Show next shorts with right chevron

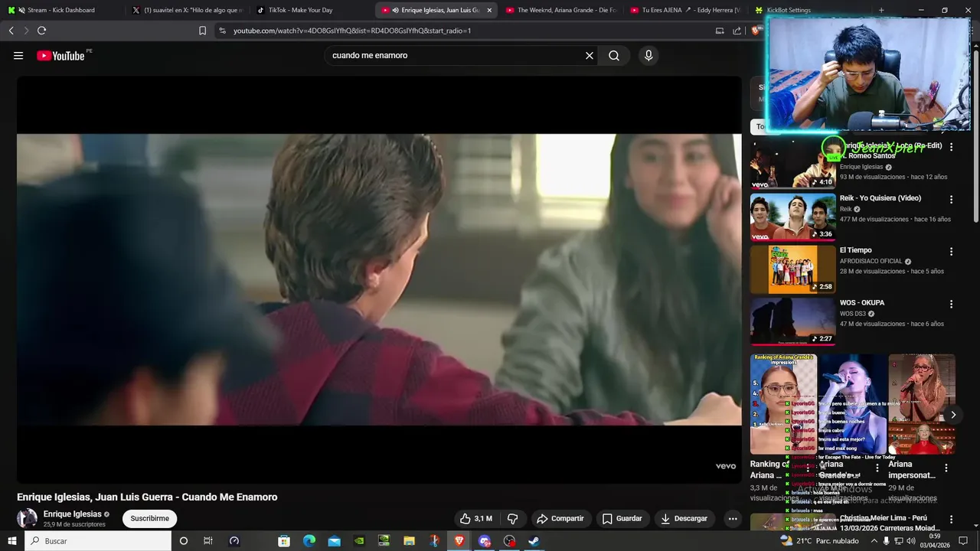coord(953,415)
